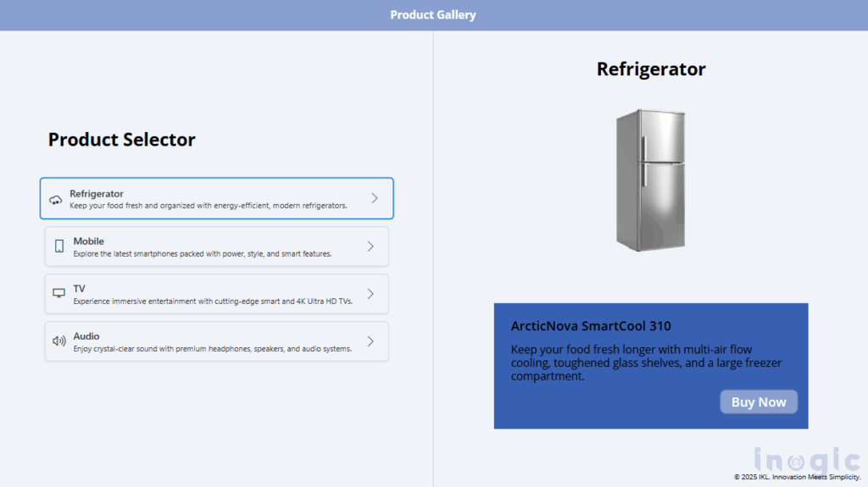Choose the TV category title
Image resolution: width=868 pixels, height=487 pixels.
tap(80, 289)
